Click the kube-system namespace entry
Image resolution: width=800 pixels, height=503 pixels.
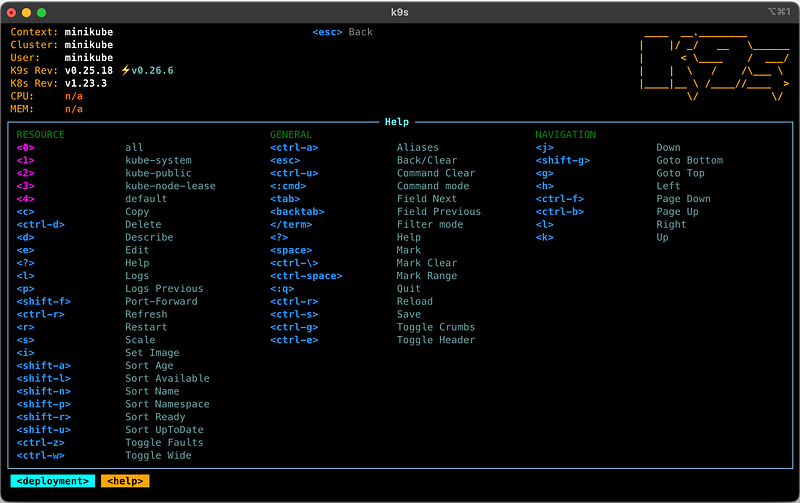click(158, 160)
